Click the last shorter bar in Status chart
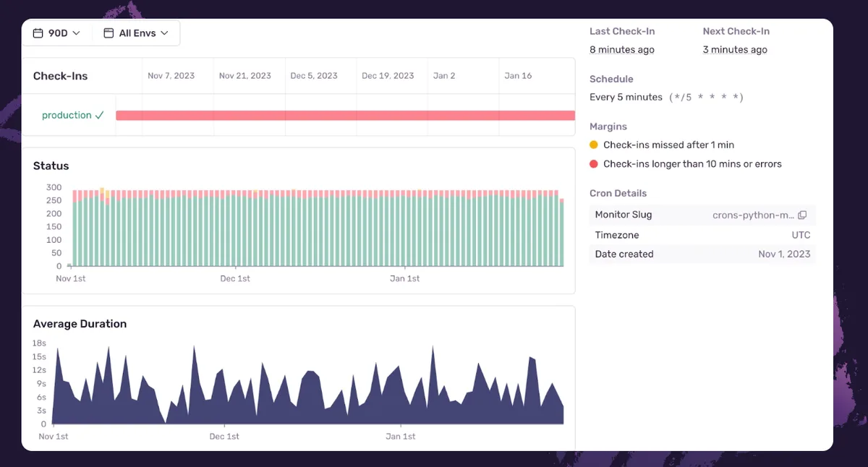Viewport: 868px width, 467px height. pos(562,232)
